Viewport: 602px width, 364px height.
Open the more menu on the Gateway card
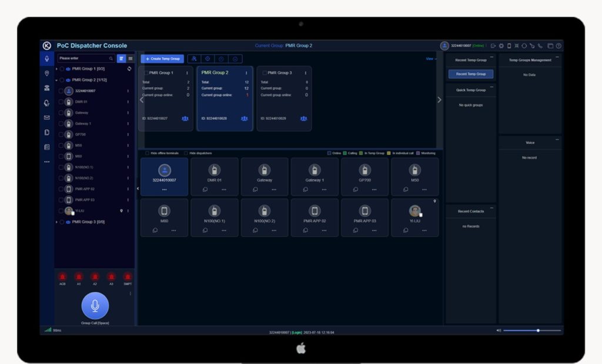pos(274,190)
